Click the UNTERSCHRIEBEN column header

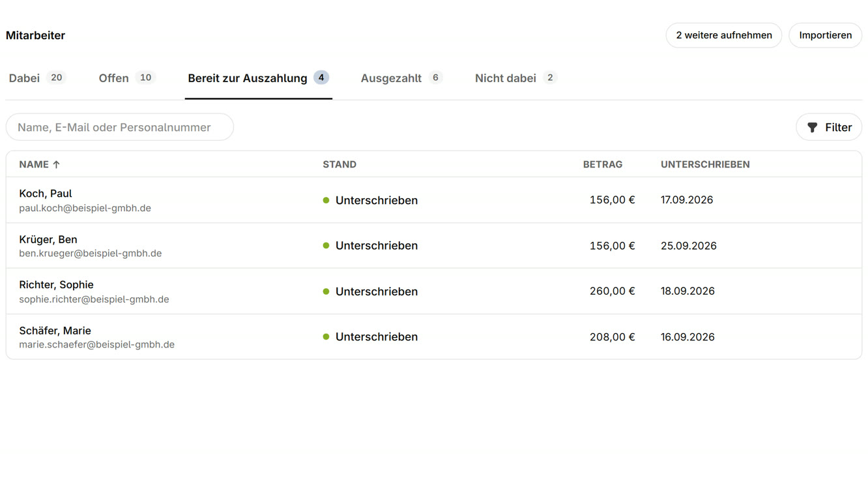click(x=705, y=164)
